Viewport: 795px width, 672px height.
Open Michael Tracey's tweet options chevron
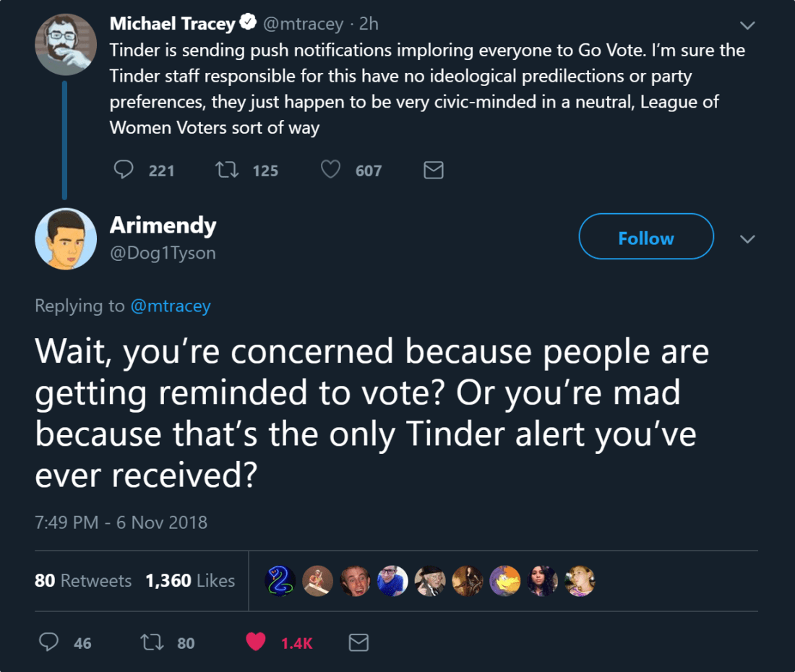(x=748, y=25)
